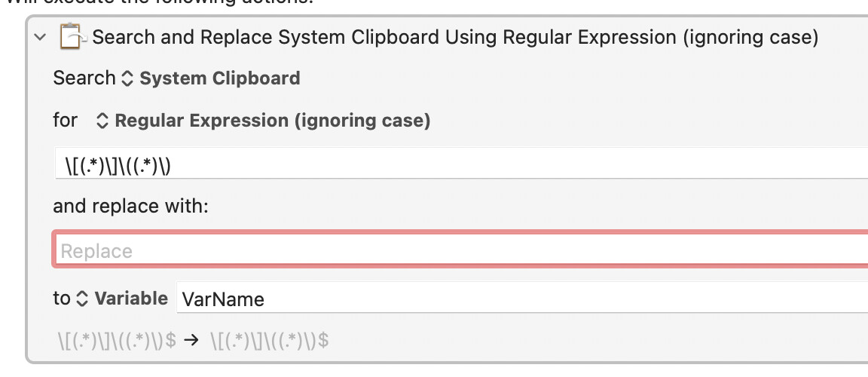The height and width of the screenshot is (377, 868).
Task: Click the bold System Clipboard source label
Action: pos(220,78)
